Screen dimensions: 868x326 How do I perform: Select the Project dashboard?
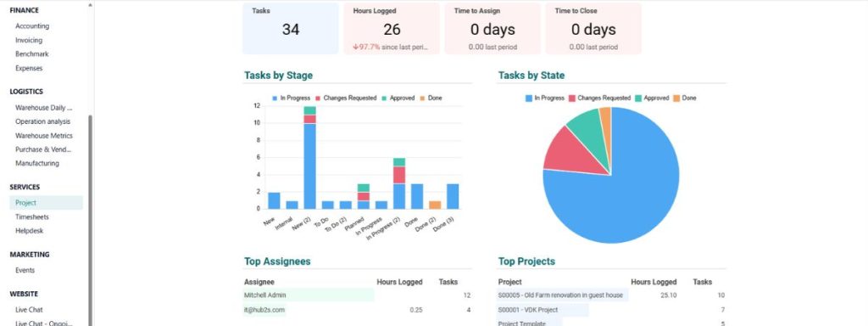click(x=46, y=203)
